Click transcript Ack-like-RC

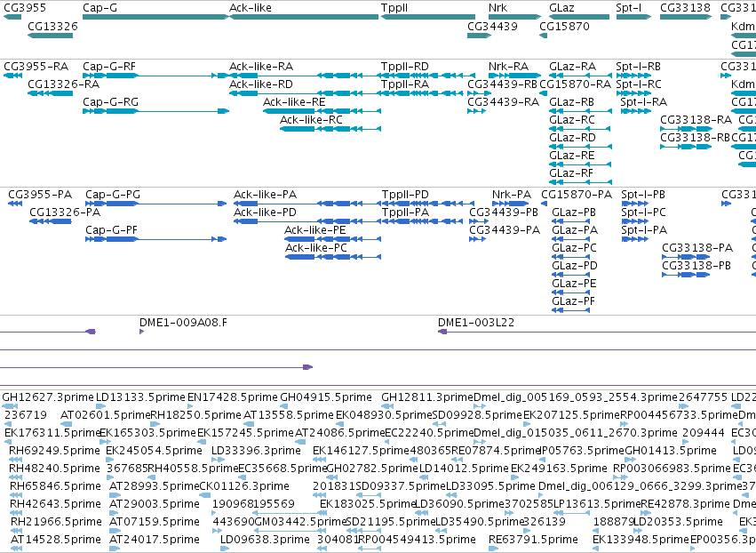tap(311, 120)
